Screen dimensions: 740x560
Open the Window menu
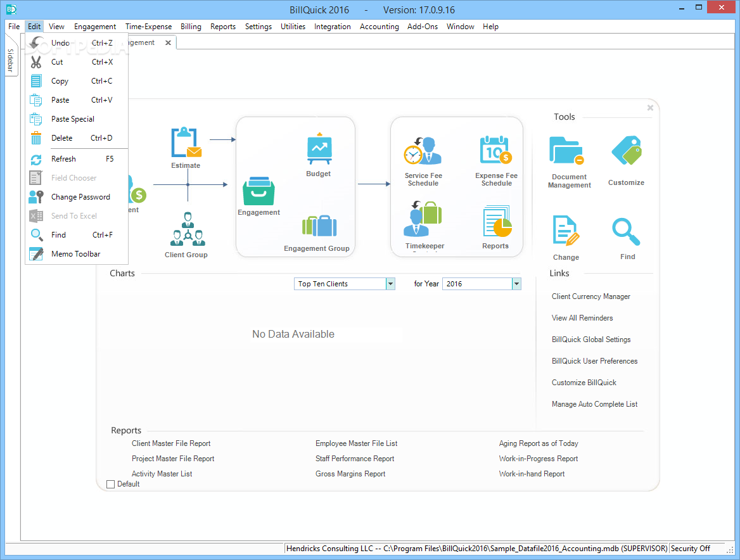pos(461,27)
